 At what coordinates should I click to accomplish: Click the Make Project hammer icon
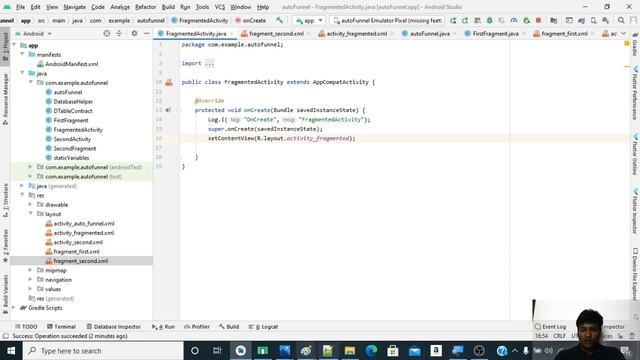[x=280, y=20]
